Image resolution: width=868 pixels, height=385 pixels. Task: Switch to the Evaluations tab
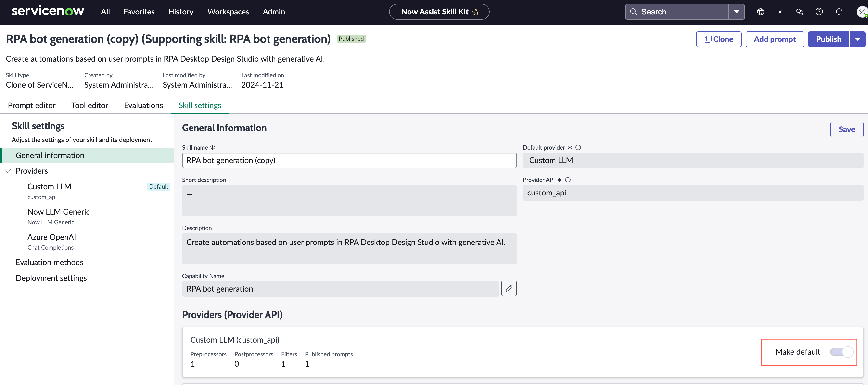(143, 105)
